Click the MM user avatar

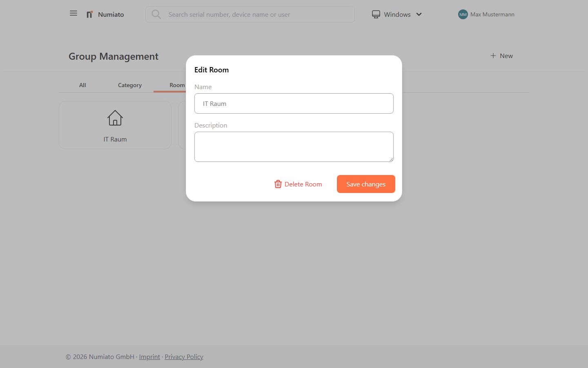click(x=463, y=15)
